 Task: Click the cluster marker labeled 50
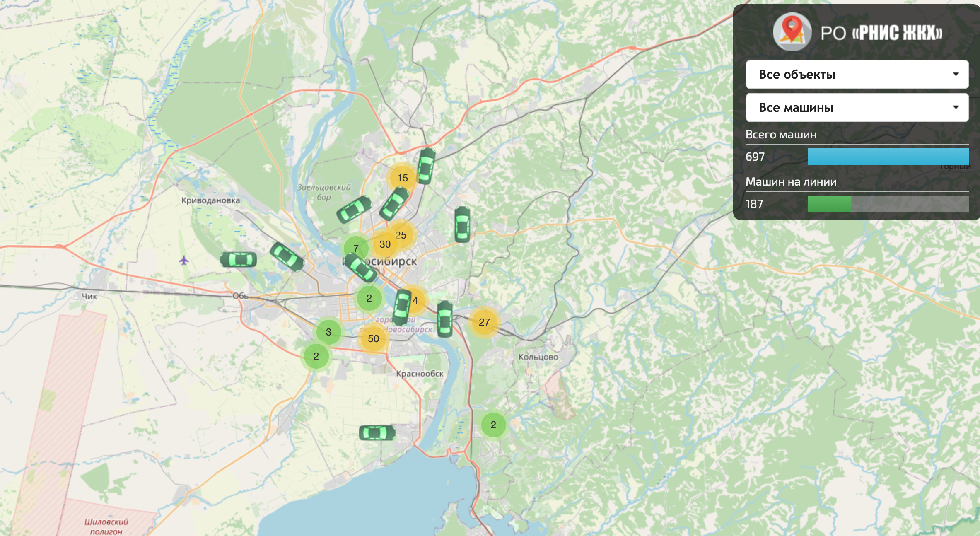(373, 339)
